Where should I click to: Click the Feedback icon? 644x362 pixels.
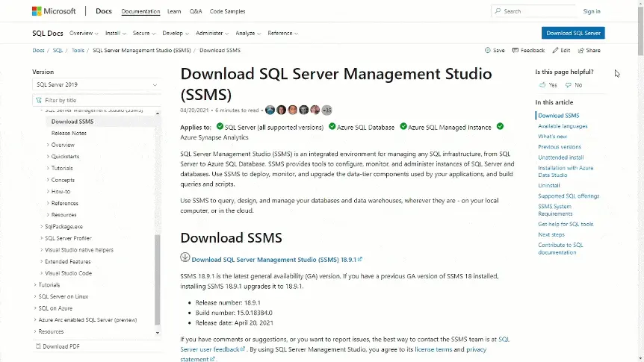point(515,51)
